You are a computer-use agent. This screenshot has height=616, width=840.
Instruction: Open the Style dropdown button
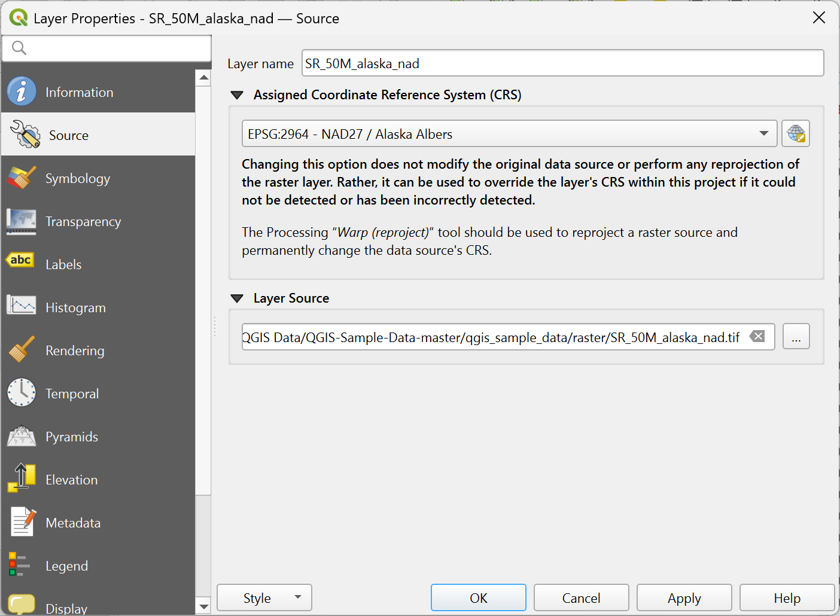click(264, 597)
